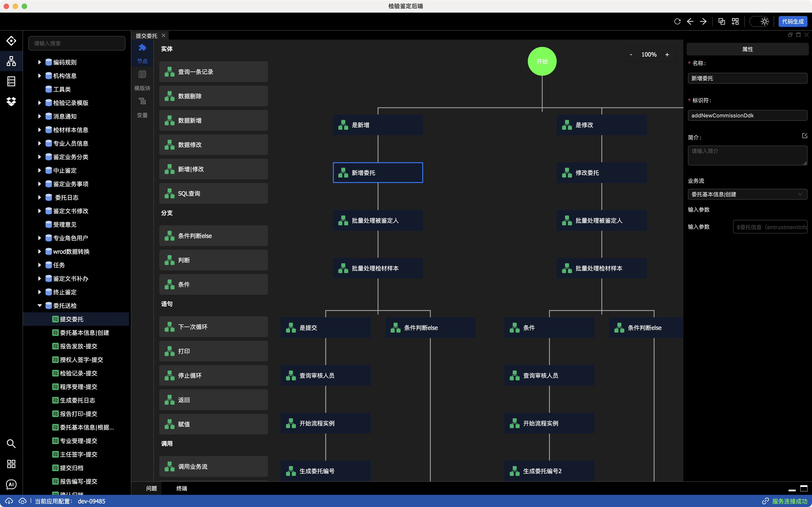The image size is (812, 507).
Task: Open the AI assistant icon in sidebar
Action: click(11, 484)
